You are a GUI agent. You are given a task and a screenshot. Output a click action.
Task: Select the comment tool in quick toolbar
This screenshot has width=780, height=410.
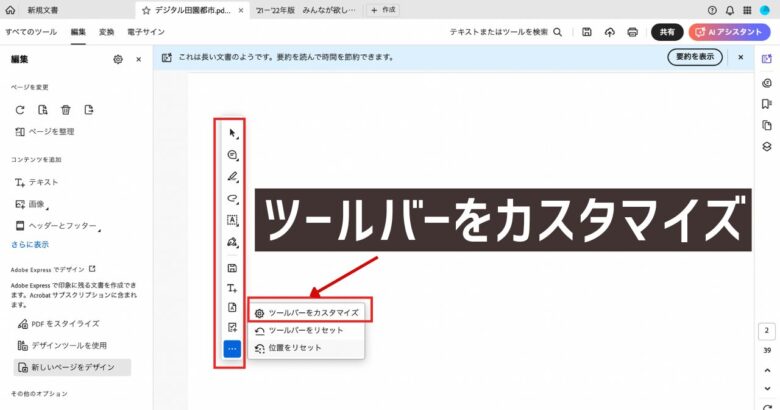click(x=232, y=155)
